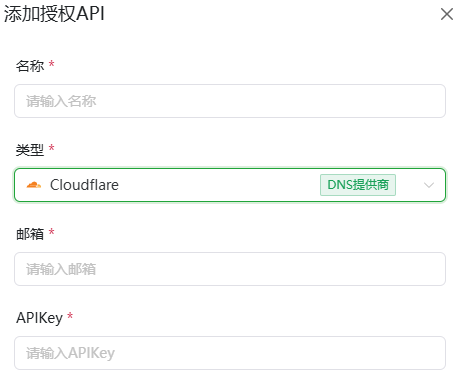Open the Cloudflare type combo box
The width and height of the screenshot is (463, 375).
coord(230,185)
